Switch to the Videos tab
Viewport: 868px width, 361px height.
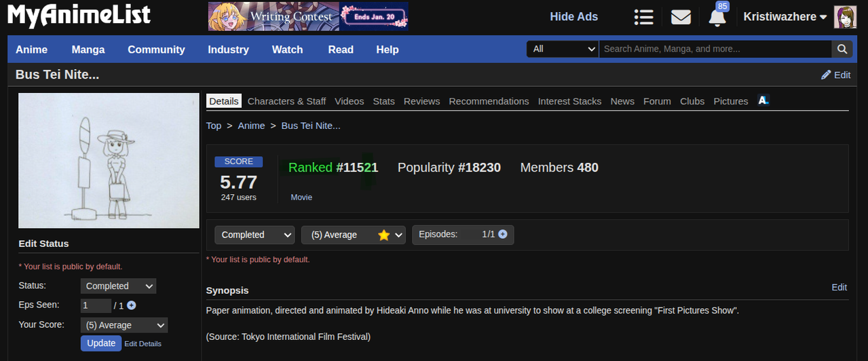(x=350, y=101)
